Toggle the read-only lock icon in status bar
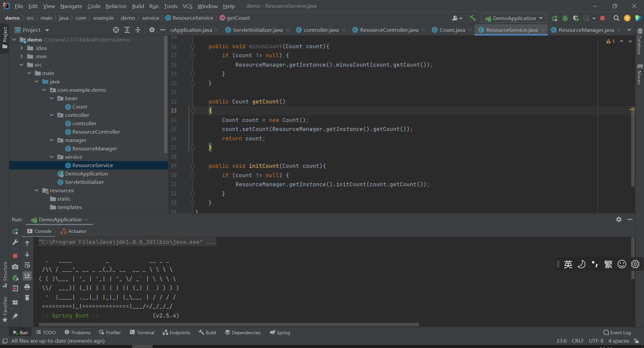Screen dimensions: 644x348 pos(636,341)
